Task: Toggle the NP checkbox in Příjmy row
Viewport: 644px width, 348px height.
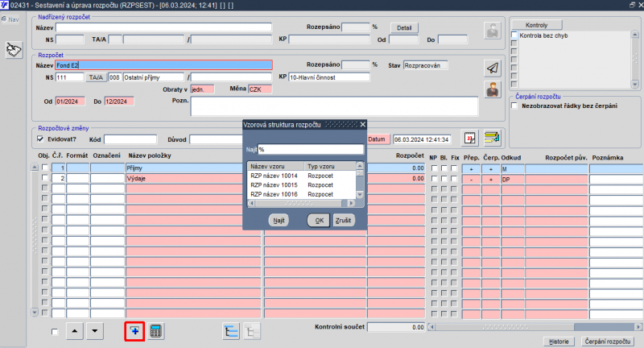Action: [x=434, y=168]
